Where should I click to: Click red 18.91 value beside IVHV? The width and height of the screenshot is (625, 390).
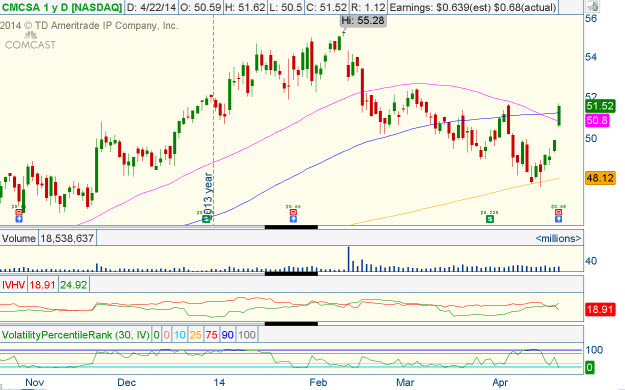click(42, 285)
